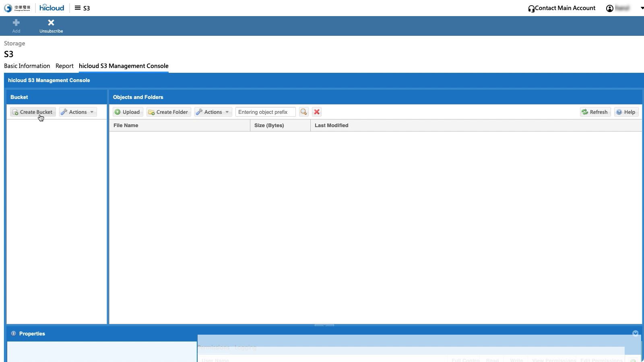Click the Add plus icon

[16, 23]
